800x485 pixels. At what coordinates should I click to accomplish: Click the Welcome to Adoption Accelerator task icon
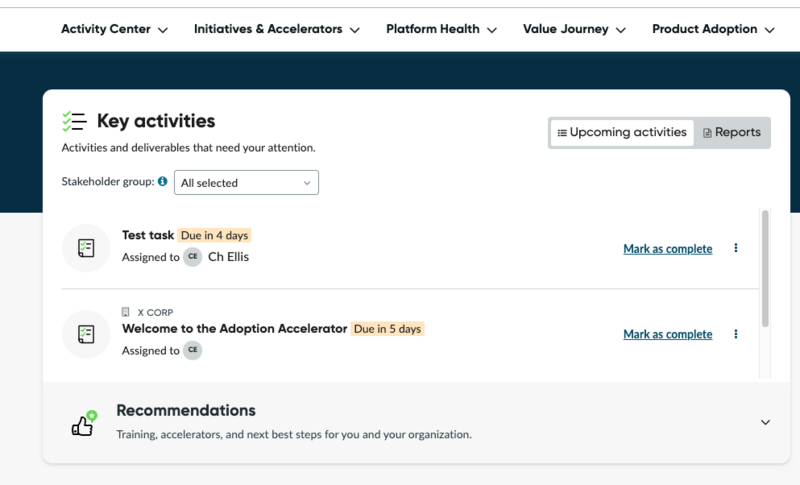86,334
